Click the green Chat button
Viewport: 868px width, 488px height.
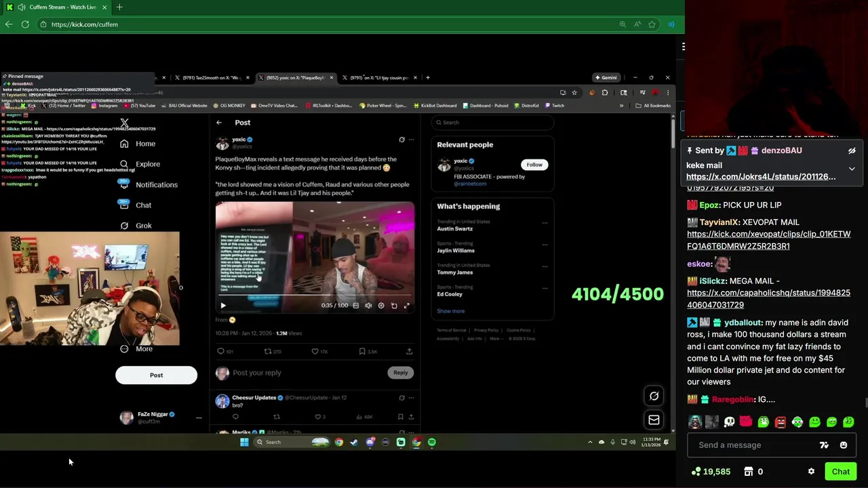841,472
